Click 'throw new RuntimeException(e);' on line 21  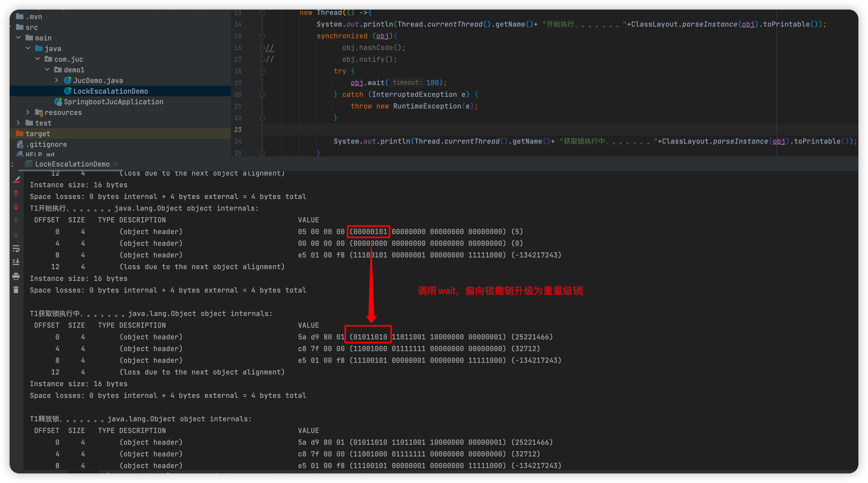(x=414, y=106)
